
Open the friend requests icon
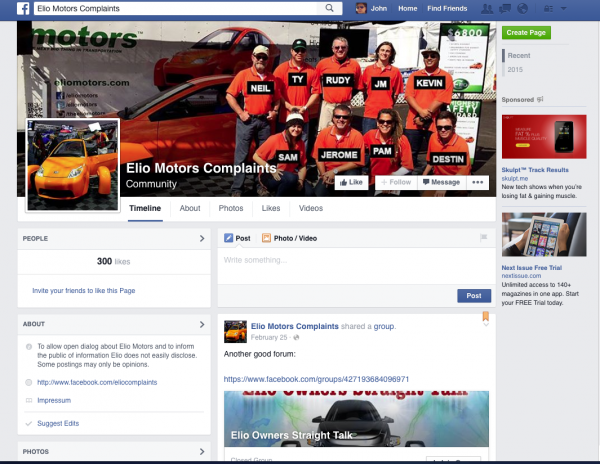pyautogui.click(x=487, y=8)
